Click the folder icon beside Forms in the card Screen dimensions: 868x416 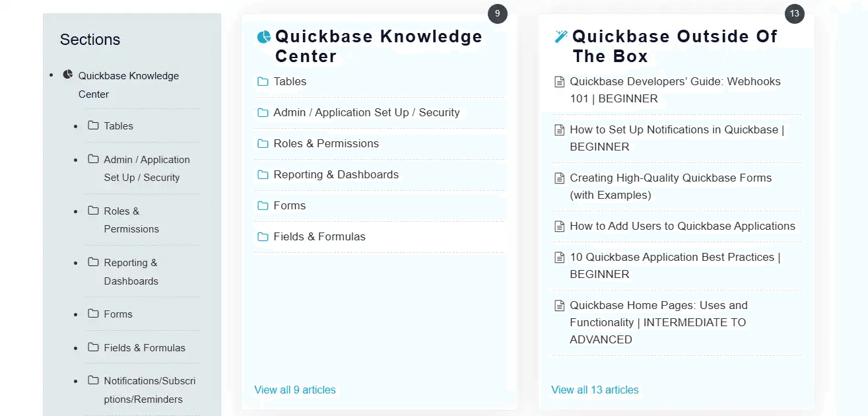click(261, 205)
